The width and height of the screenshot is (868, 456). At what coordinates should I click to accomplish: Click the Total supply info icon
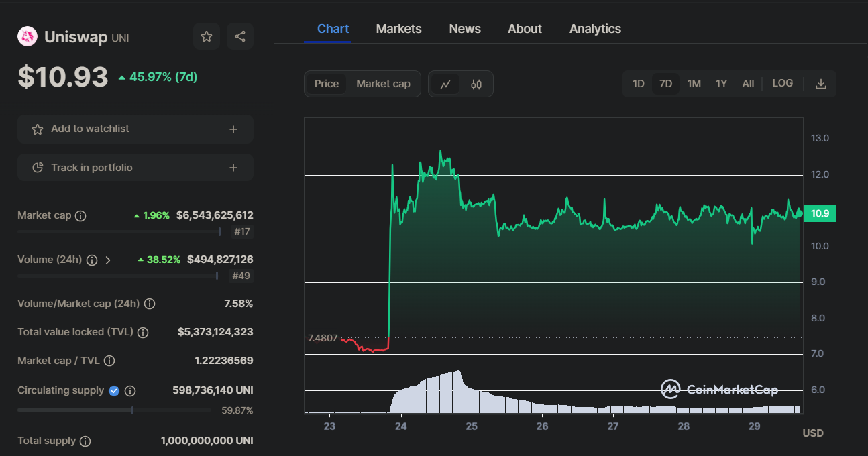(85, 441)
